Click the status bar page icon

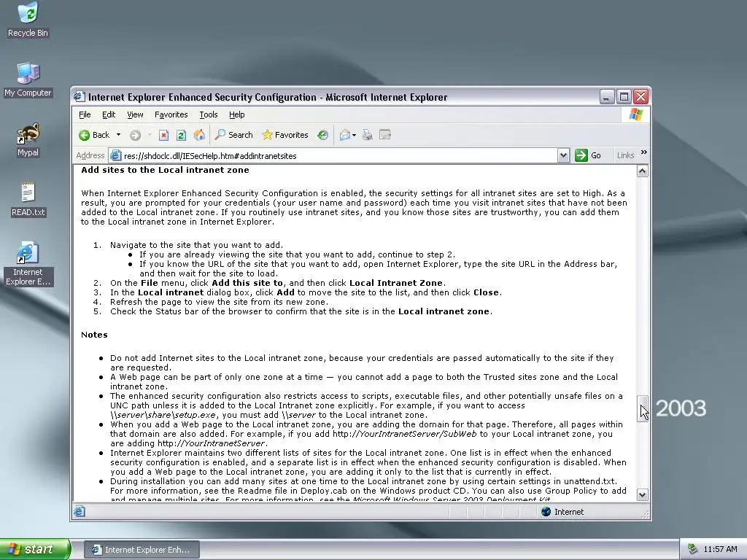pyautogui.click(x=80, y=511)
